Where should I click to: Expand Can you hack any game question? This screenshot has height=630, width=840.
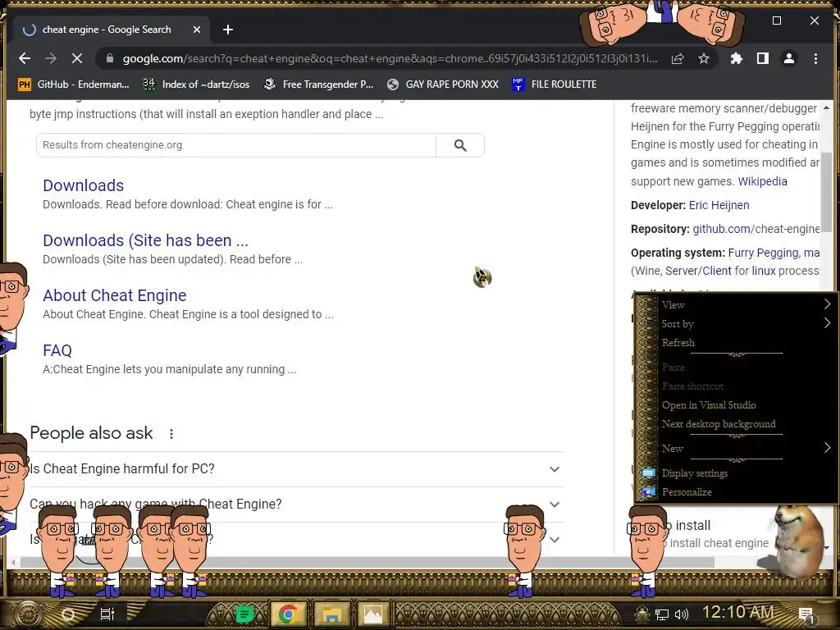(297, 504)
